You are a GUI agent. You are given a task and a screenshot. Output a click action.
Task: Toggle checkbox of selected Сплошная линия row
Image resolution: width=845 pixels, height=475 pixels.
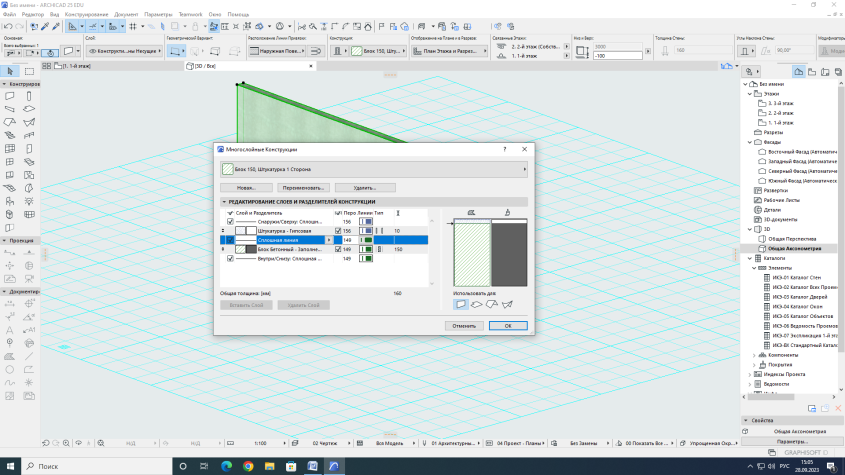click(x=231, y=240)
